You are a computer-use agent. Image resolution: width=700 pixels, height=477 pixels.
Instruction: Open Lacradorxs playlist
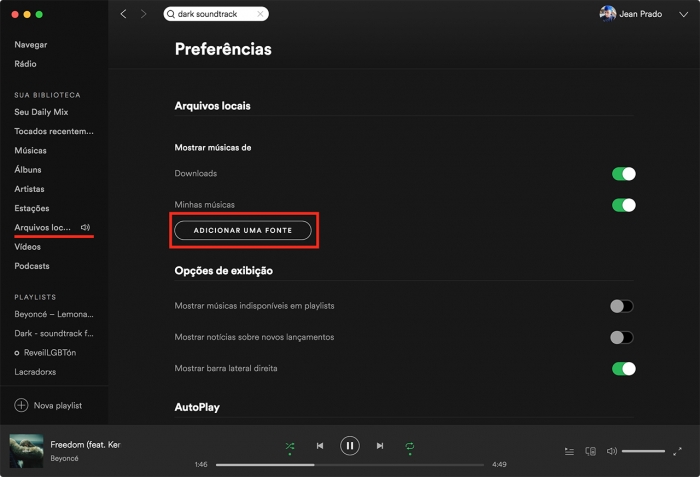click(35, 372)
